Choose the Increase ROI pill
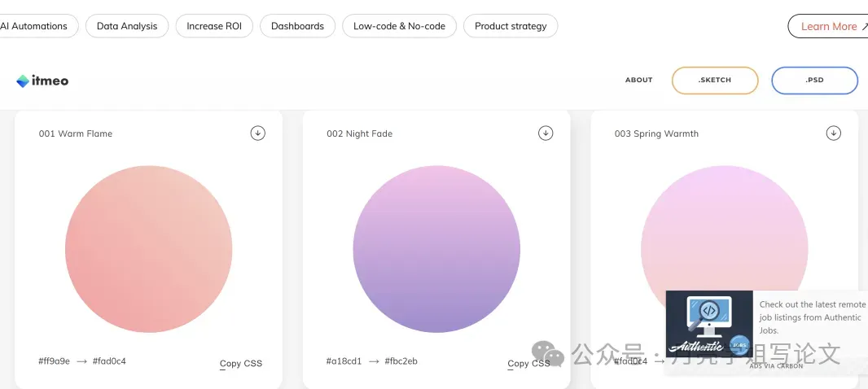The image size is (868, 389). point(214,26)
